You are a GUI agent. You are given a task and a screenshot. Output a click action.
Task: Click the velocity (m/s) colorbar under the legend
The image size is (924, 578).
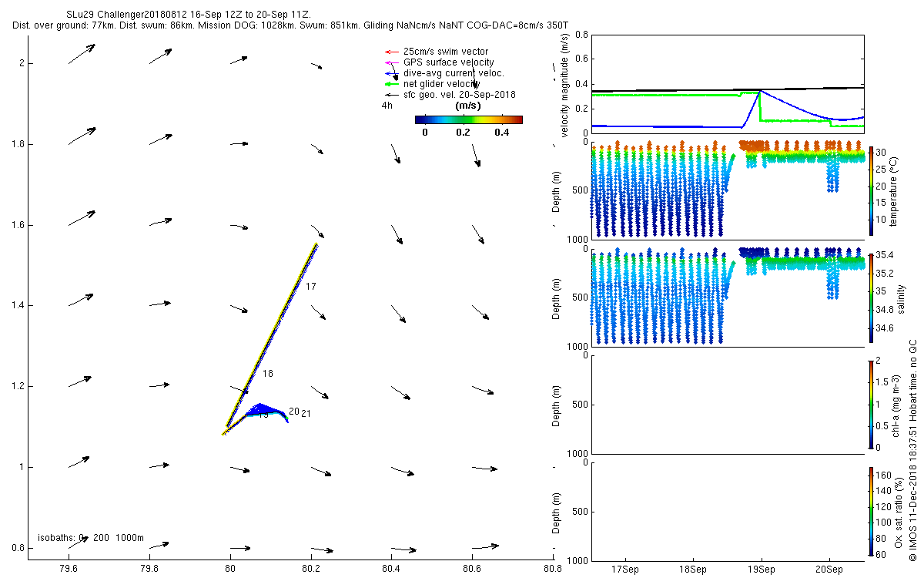468,119
